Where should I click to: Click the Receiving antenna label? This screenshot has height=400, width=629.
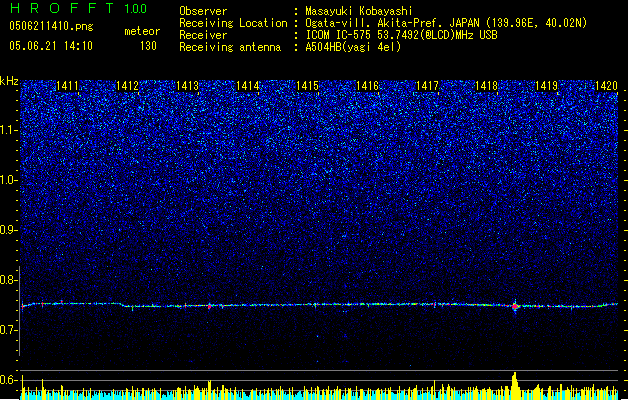point(230,47)
